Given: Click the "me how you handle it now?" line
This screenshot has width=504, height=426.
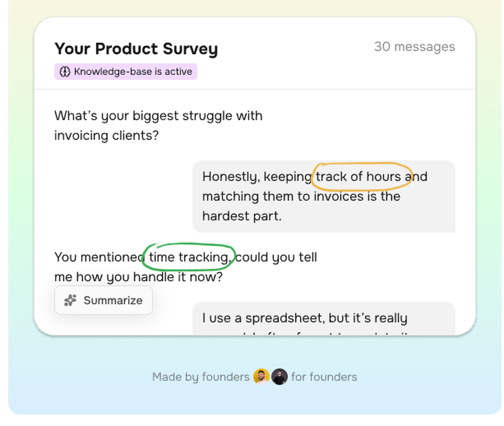Looking at the screenshot, I should click(138, 277).
